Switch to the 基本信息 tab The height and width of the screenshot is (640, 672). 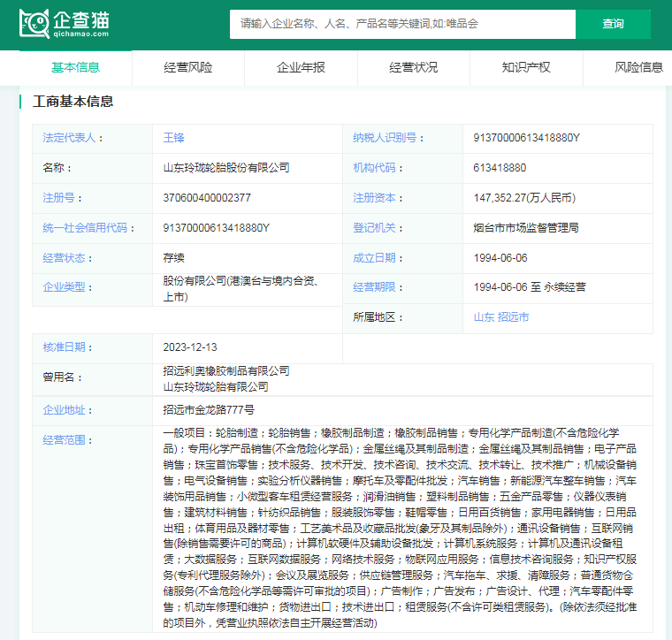[x=76, y=67]
